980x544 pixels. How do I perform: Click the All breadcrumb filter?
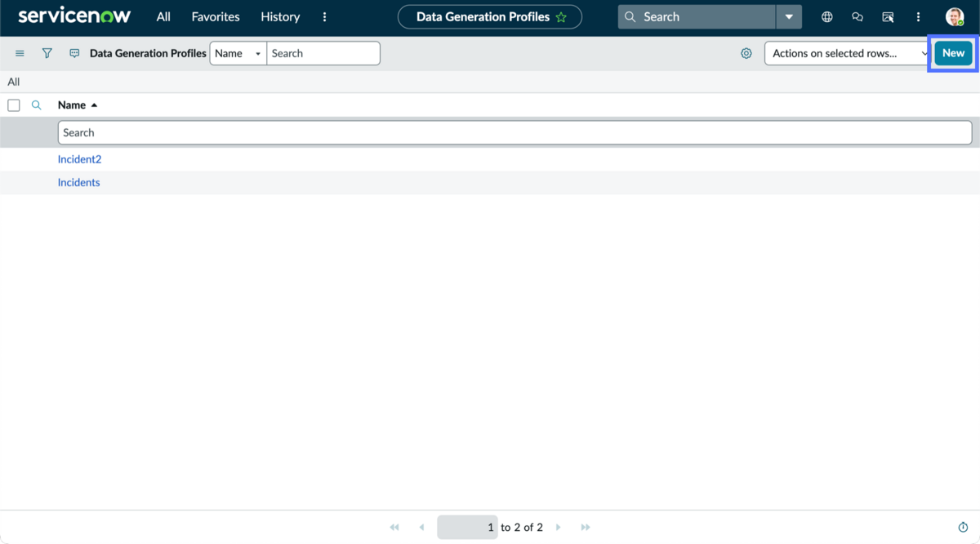[x=14, y=82]
